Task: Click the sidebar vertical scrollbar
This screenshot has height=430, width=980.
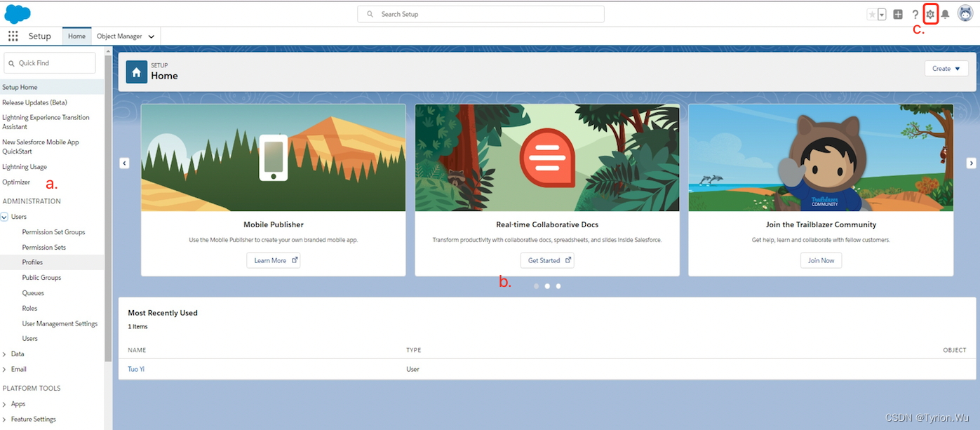Action: coord(108,210)
